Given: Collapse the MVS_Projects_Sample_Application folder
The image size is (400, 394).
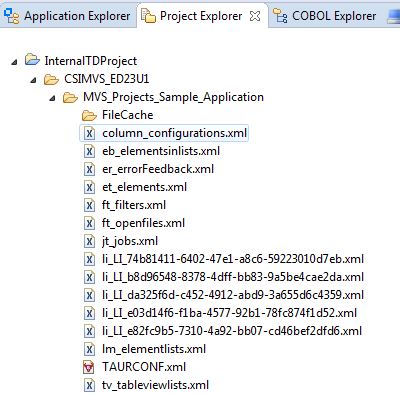Looking at the screenshot, I should tap(52, 98).
